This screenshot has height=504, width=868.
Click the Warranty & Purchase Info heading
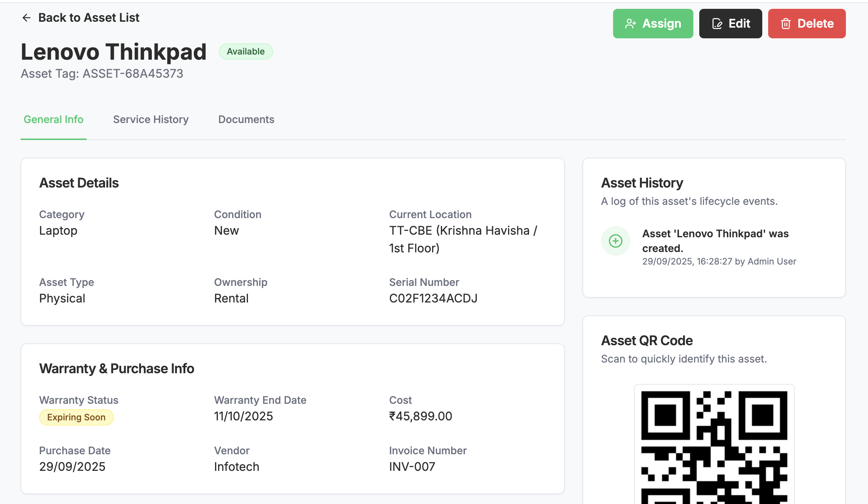pos(116,369)
